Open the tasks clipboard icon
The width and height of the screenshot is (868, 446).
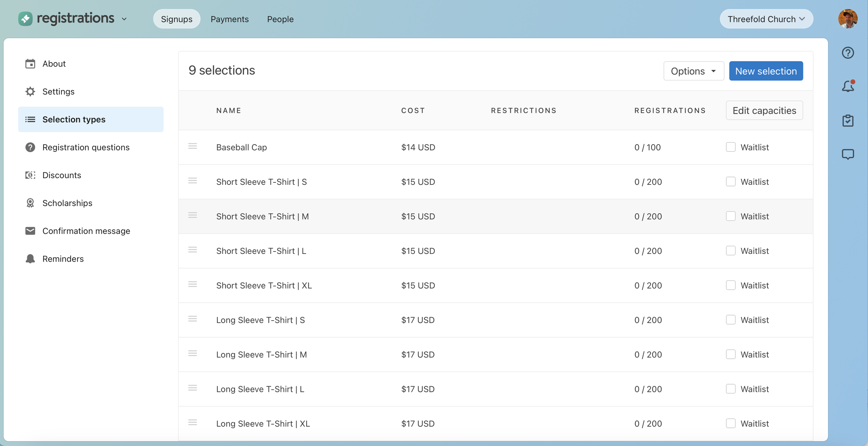pos(848,121)
